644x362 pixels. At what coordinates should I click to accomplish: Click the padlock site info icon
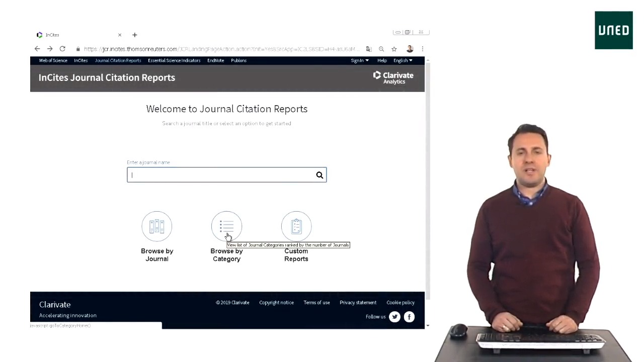78,49
